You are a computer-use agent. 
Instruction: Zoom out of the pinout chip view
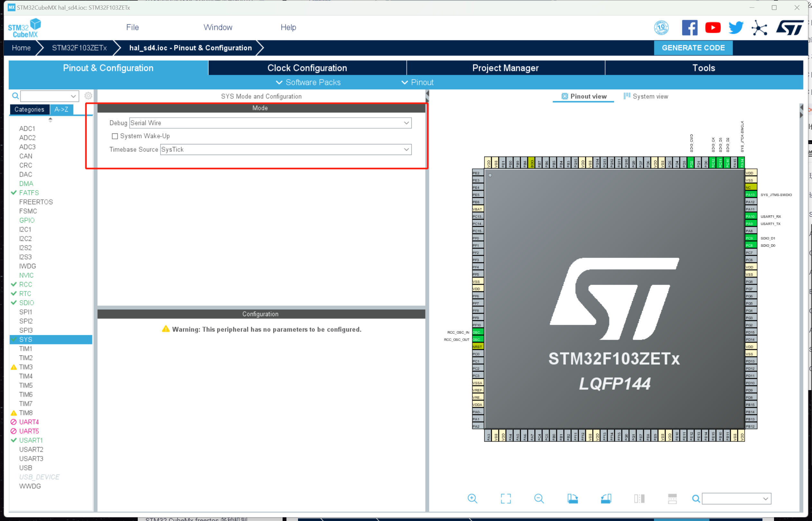point(539,498)
